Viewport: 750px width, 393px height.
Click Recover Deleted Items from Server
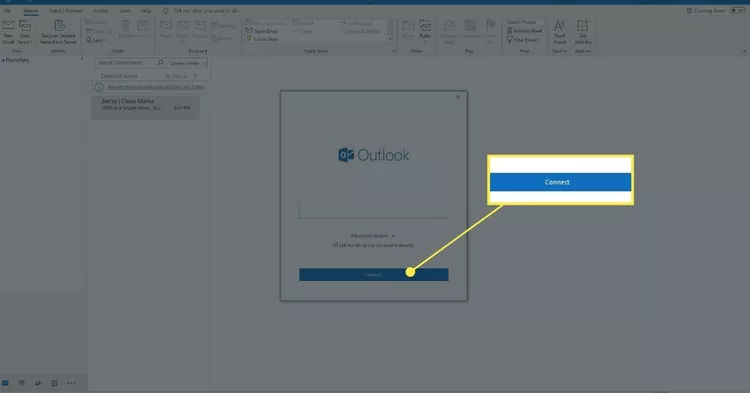[58, 32]
